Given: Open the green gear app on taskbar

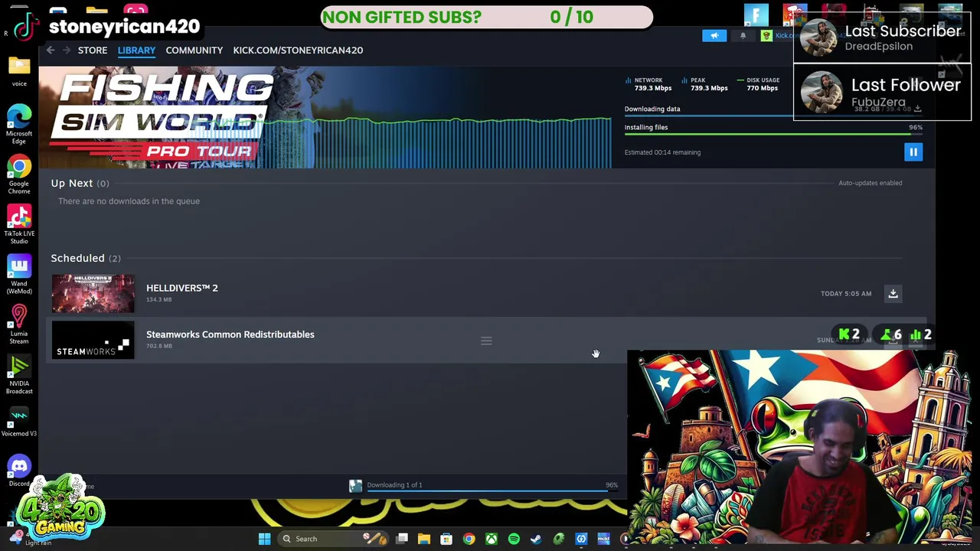Looking at the screenshot, I should [x=559, y=539].
